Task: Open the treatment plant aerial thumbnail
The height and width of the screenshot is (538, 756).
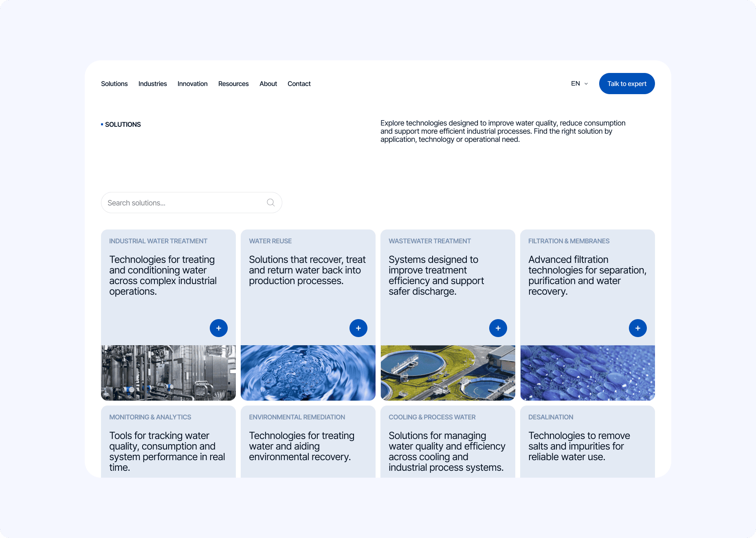Action: (448, 373)
